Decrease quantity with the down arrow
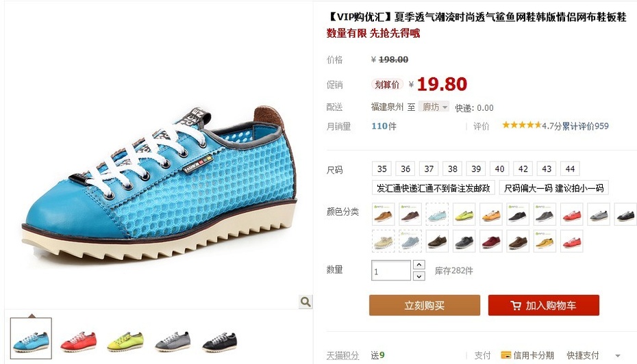 (x=419, y=276)
